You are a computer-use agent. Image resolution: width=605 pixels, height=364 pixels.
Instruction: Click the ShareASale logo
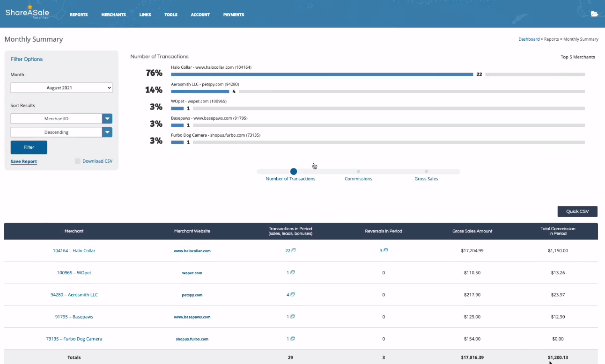[x=27, y=12]
